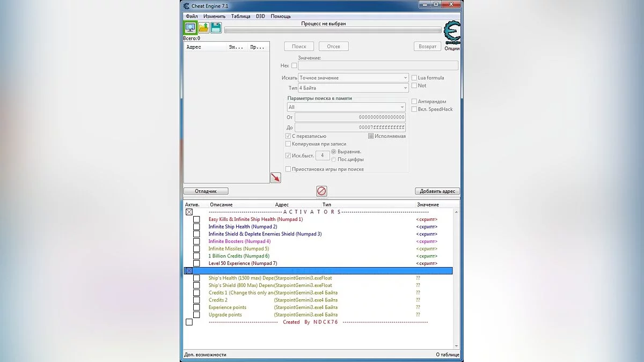Image resolution: width=644 pixels, height=362 pixels.
Task: Open the D3D menu
Action: click(260, 16)
